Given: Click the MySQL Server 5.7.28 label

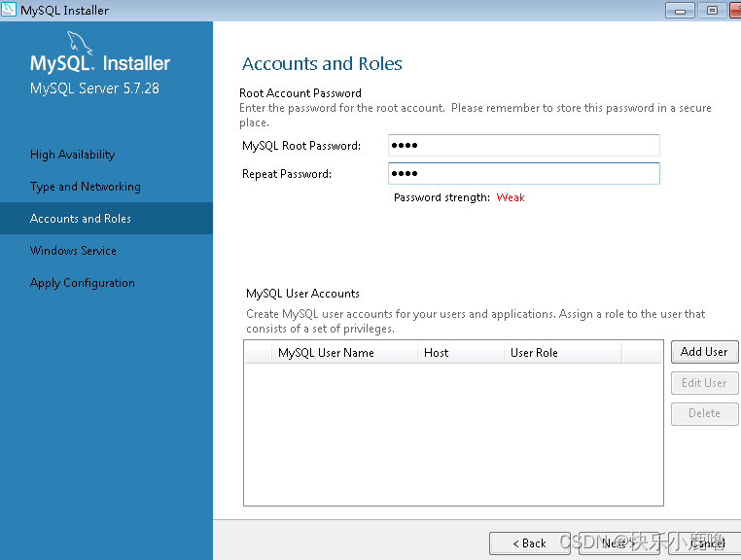Looking at the screenshot, I should click(94, 88).
